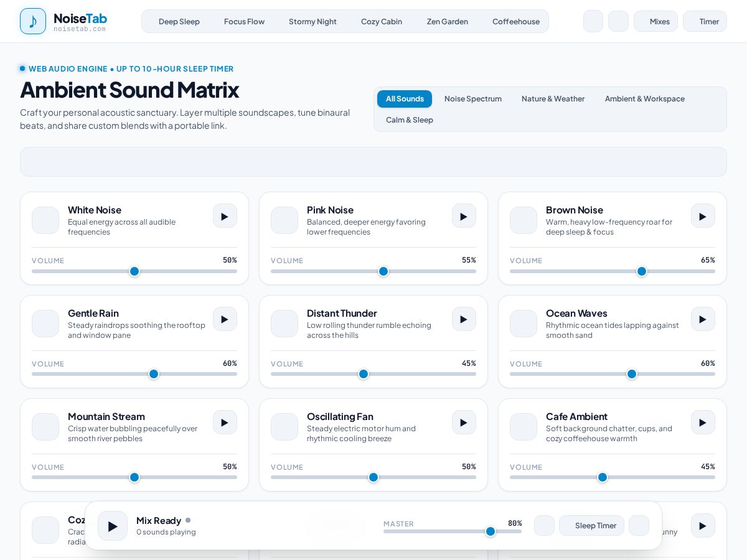The width and height of the screenshot is (747, 560).
Task: Click the Pink Noise volume slider
Action: [374, 271]
